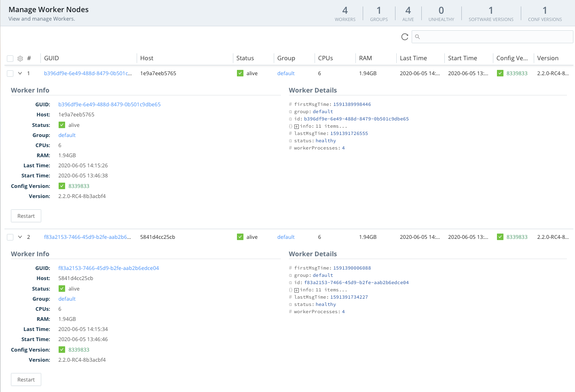Viewport: 575px width, 392px height.
Task: Click green config version check icon in row 2
Action: pos(500,237)
